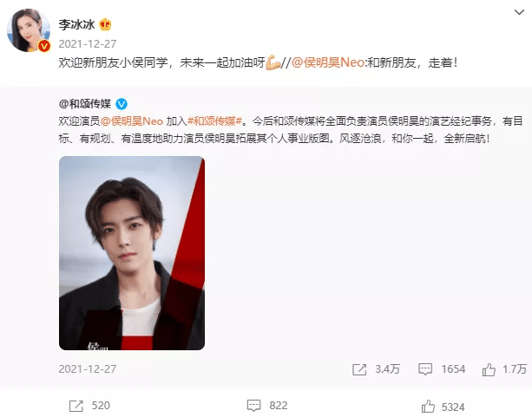Open 李冰冰's profile avatar
Image resolution: width=532 pixels, height=417 pixels.
click(29, 30)
